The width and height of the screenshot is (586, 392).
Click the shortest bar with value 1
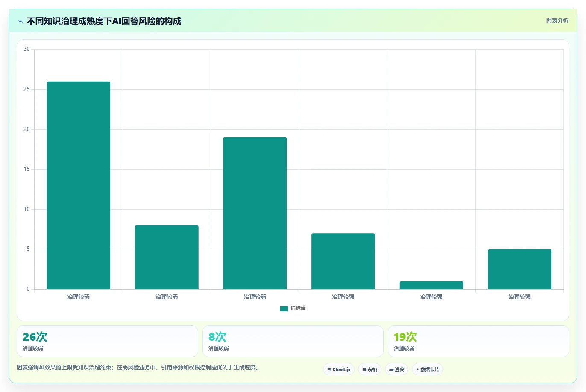(431, 285)
